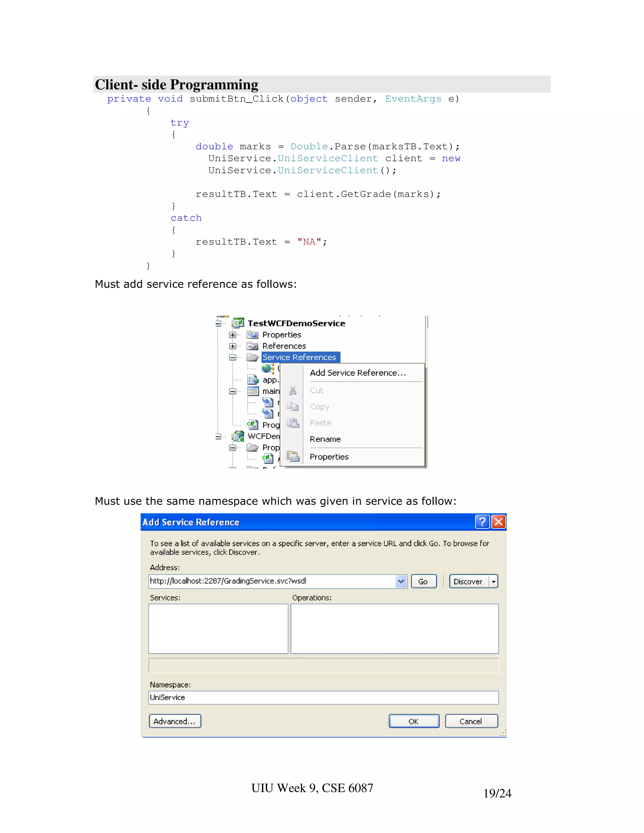Click the app config file icon
644x833 pixels.
click(253, 380)
